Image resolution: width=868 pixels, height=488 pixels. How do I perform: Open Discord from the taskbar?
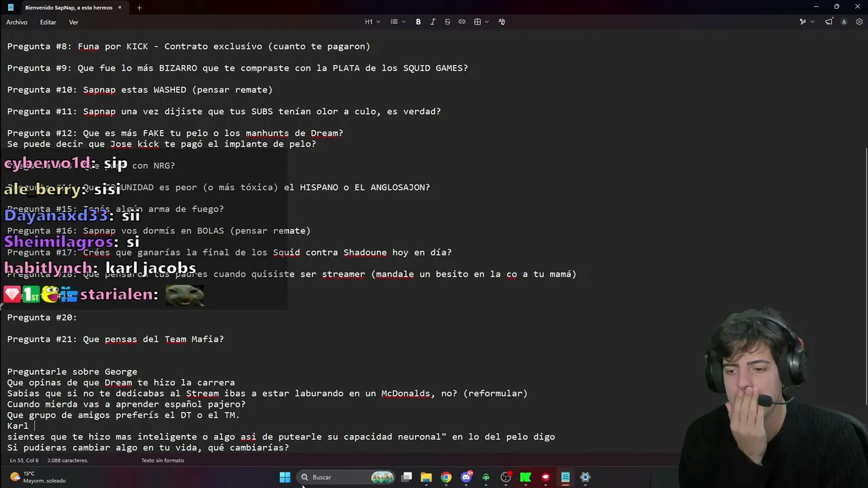pos(466,477)
